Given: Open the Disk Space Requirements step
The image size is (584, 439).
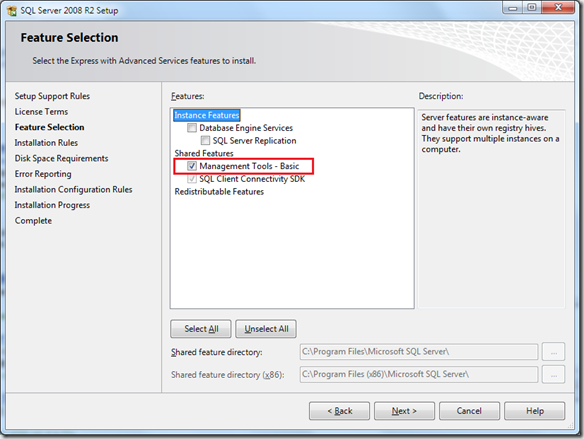Looking at the screenshot, I should point(61,158).
